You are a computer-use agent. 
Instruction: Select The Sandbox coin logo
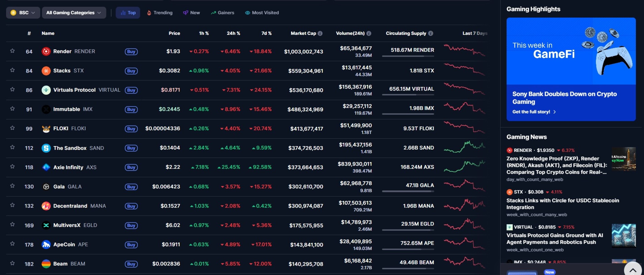[x=46, y=148]
